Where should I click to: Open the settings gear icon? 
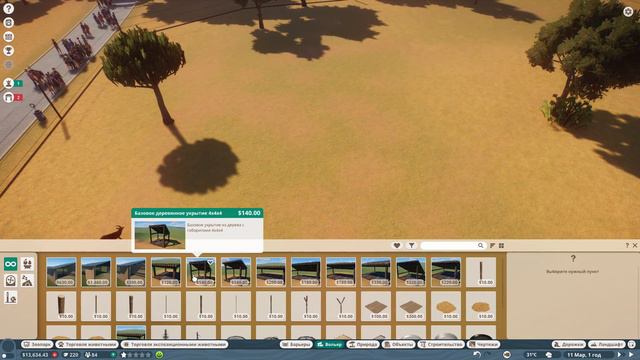tap(628, 11)
